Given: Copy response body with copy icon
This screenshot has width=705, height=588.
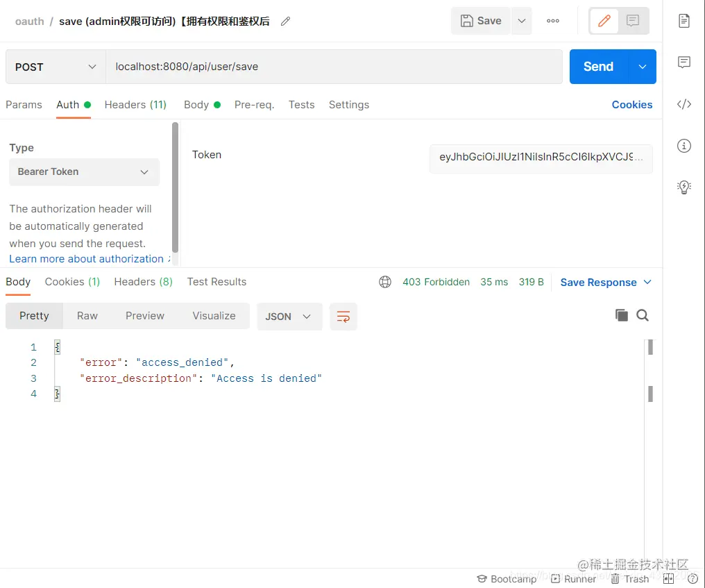Looking at the screenshot, I should point(621,315).
